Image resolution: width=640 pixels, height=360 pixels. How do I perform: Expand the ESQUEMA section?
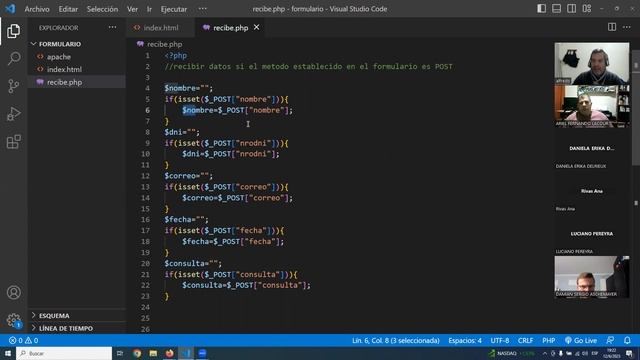tap(77, 316)
